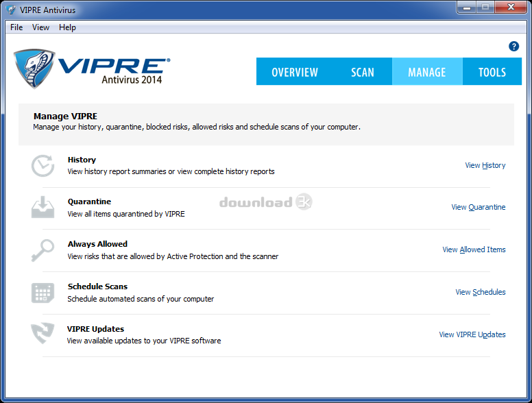This screenshot has width=532, height=403.
Task: Open the View menu
Action: pos(40,27)
